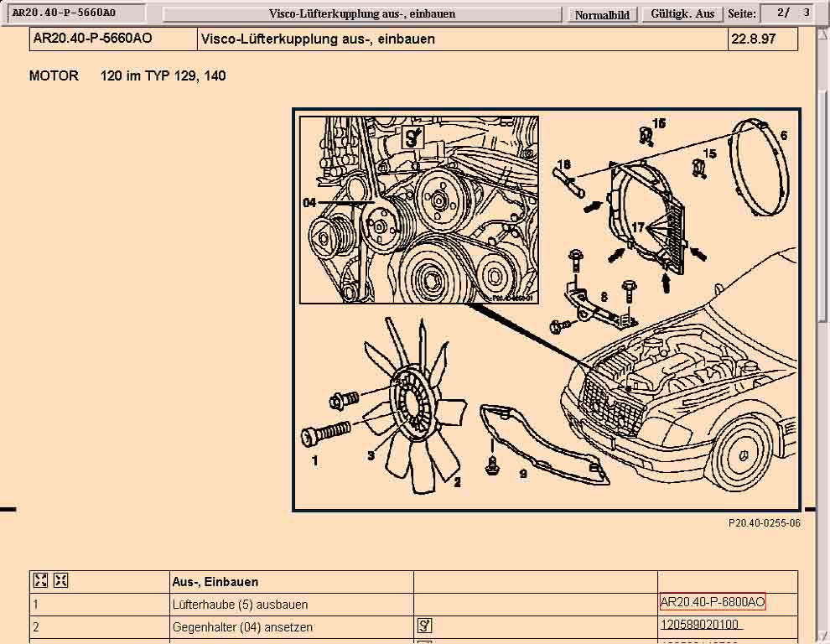Click the collapse arrows icon in table header
The width and height of the screenshot is (830, 644).
[60, 581]
